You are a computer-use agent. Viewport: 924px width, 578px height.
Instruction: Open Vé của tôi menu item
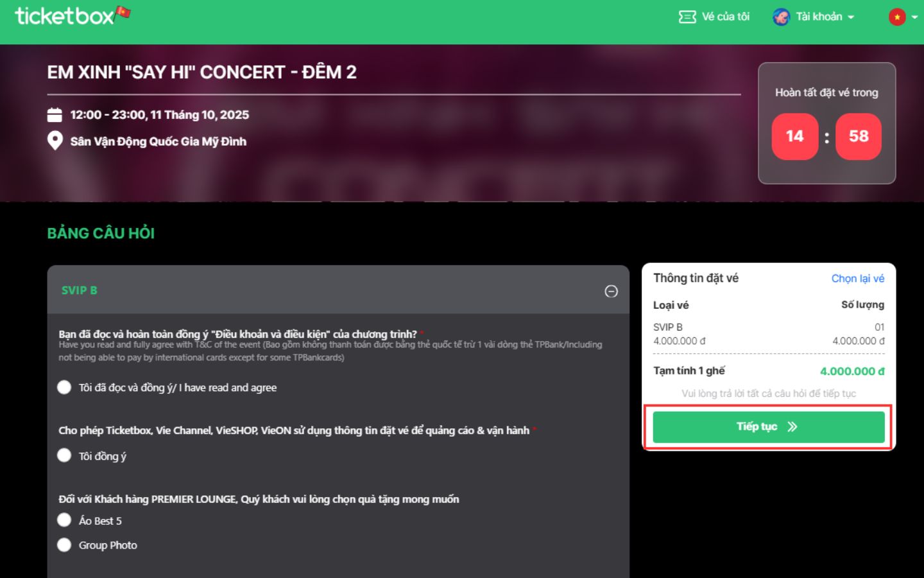point(725,17)
